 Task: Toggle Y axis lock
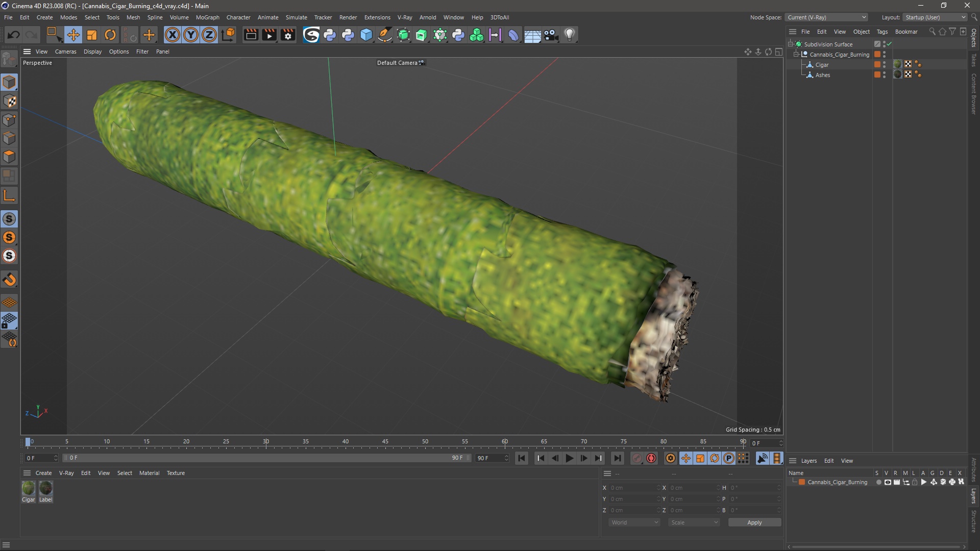click(x=191, y=35)
